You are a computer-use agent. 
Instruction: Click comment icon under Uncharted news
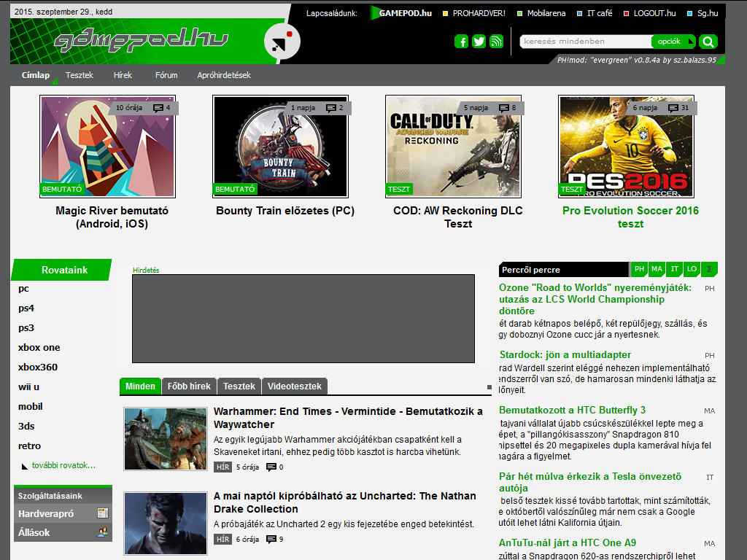click(271, 540)
